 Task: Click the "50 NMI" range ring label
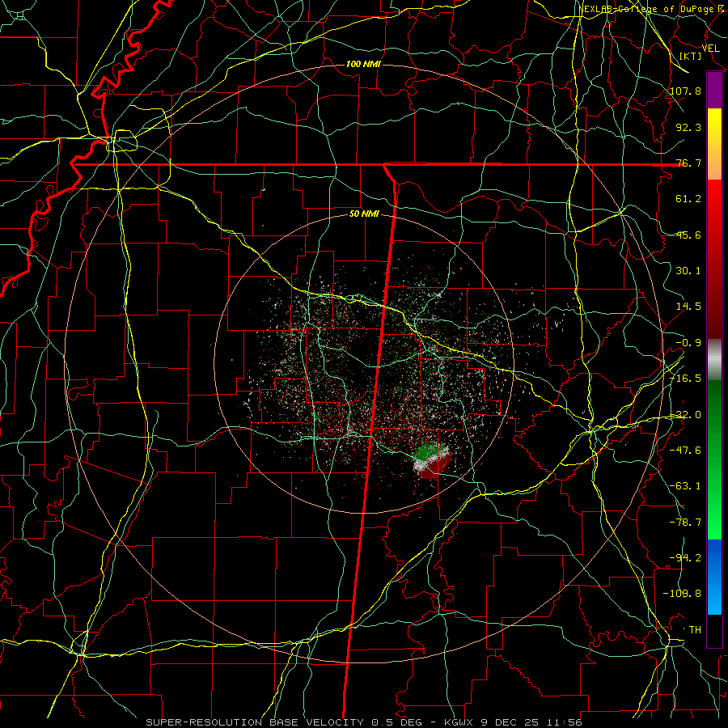(x=364, y=214)
